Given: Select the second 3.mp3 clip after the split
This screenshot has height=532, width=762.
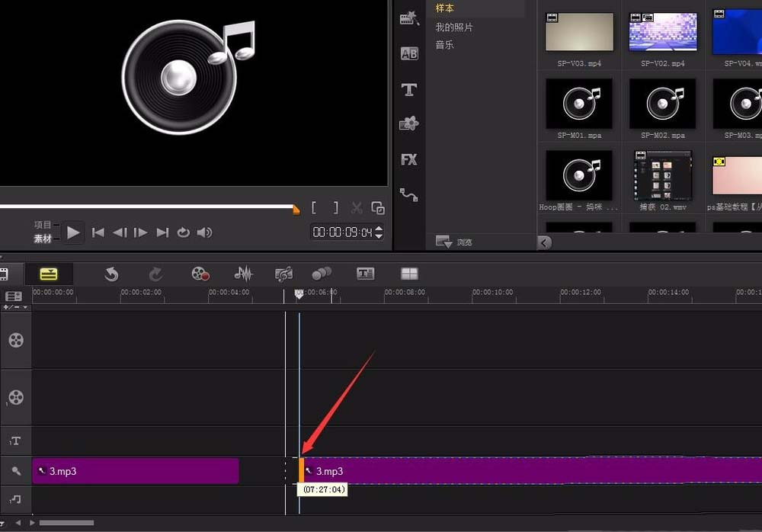Looking at the screenshot, I should pyautogui.click(x=532, y=471).
